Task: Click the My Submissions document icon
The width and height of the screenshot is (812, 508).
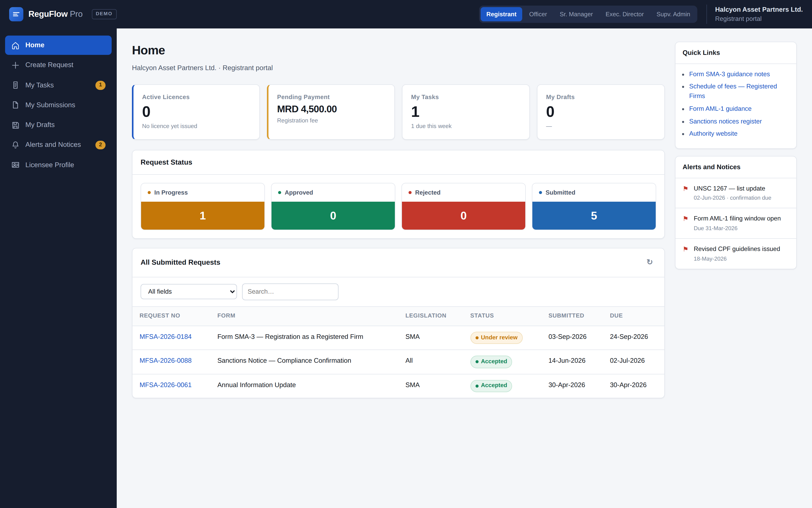Action: coord(15,105)
